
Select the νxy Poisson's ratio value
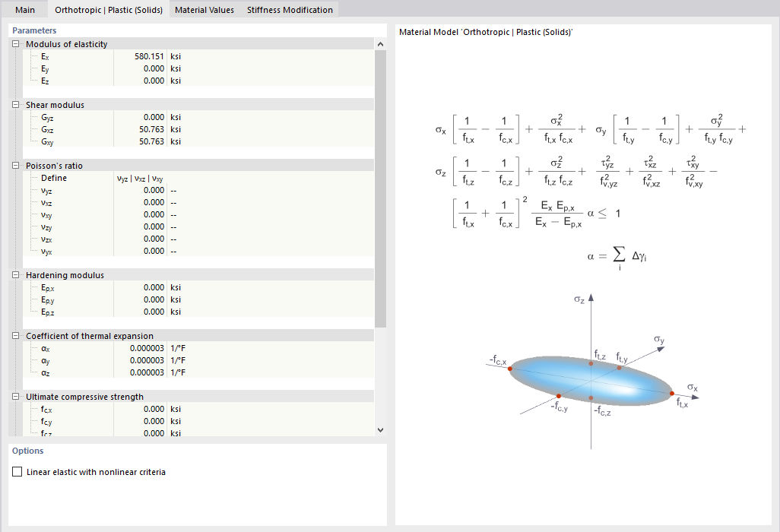[x=141, y=215]
